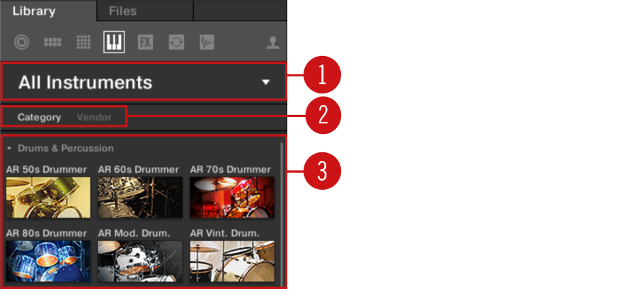This screenshot has width=644, height=289.
Task: Select the Groups file type icon
Action: pyautogui.click(x=52, y=42)
